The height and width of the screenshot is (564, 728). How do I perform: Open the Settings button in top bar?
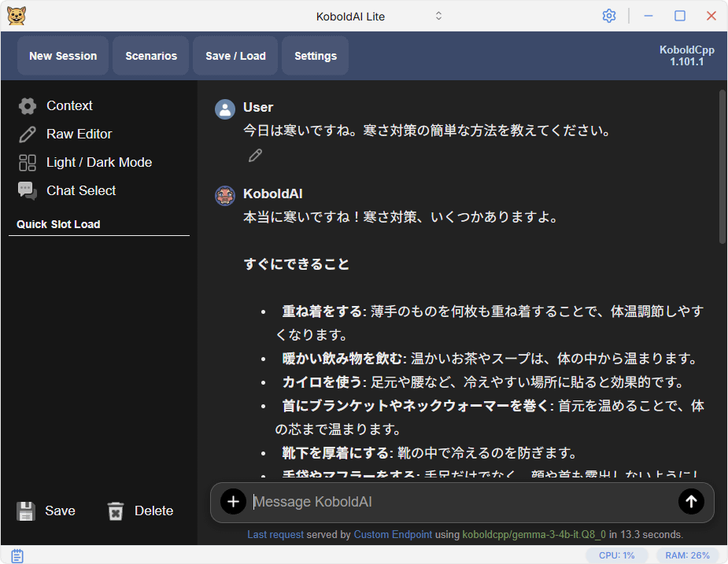pyautogui.click(x=316, y=56)
